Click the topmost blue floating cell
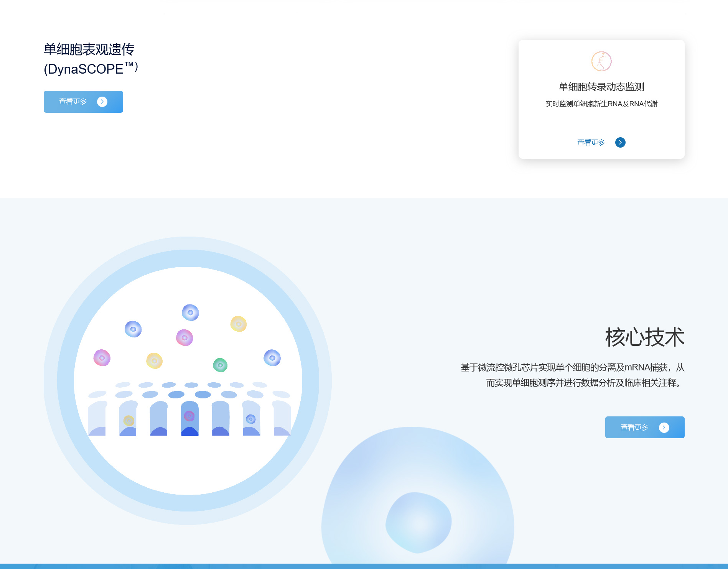The image size is (728, 569). [190, 312]
